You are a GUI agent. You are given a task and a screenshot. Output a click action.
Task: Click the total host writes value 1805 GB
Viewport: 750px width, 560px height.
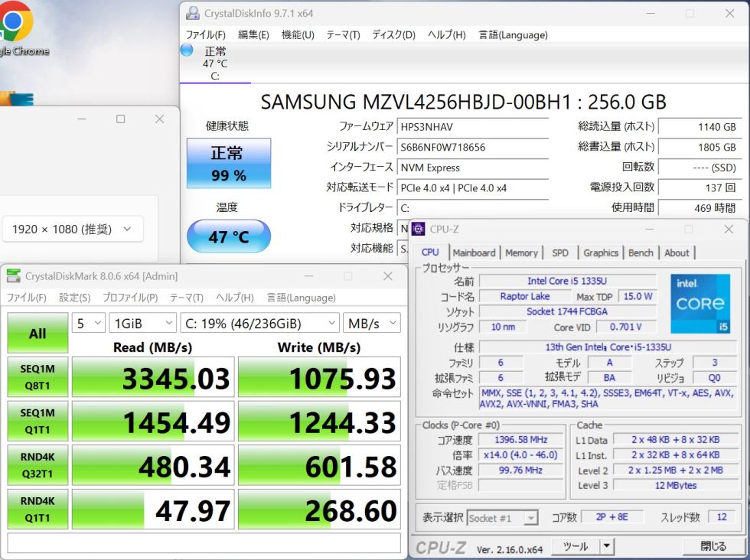700,148
